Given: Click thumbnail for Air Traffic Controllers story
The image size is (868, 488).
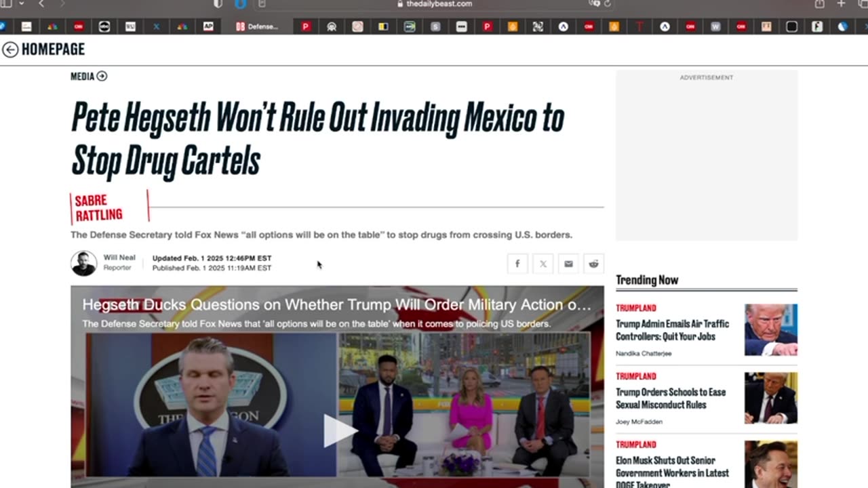Looking at the screenshot, I should pos(771,329).
